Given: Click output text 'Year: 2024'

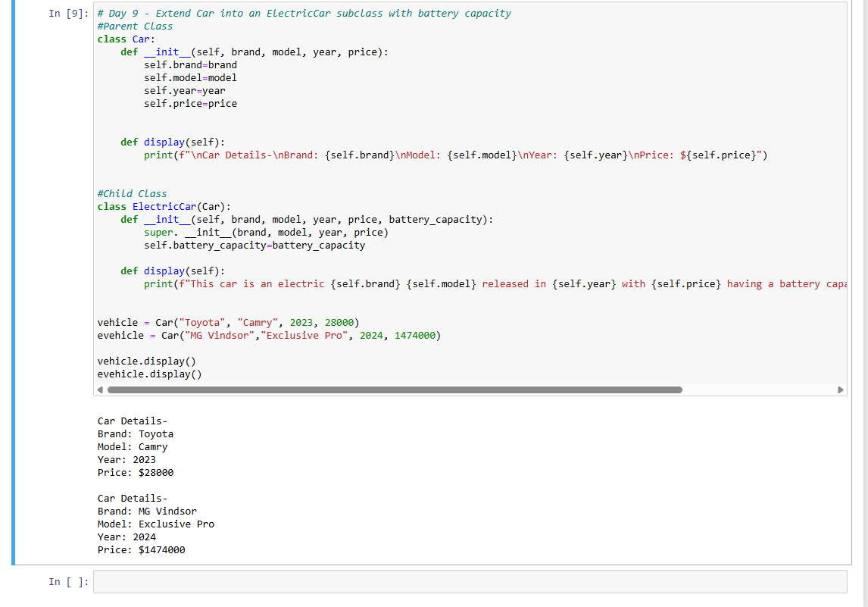Looking at the screenshot, I should point(126,537).
